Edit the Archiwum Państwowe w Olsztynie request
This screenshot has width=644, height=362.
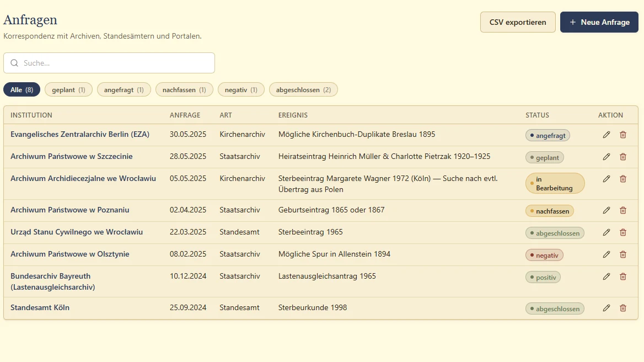(x=606, y=254)
